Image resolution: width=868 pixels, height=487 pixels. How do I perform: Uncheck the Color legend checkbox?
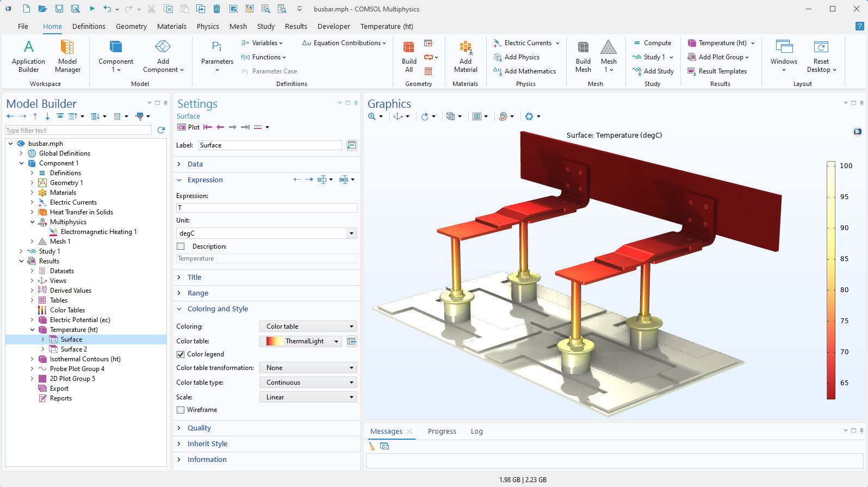pyautogui.click(x=181, y=354)
